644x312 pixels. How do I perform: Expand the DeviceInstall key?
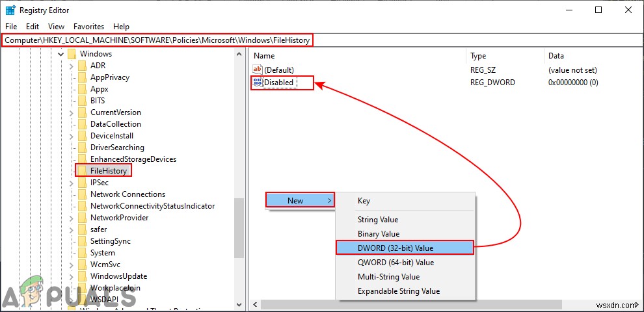point(72,136)
